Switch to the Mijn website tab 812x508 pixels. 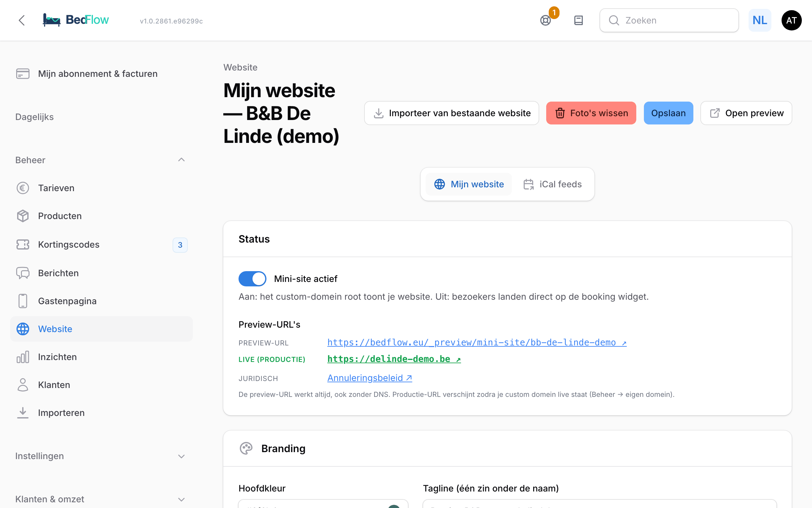(469, 184)
